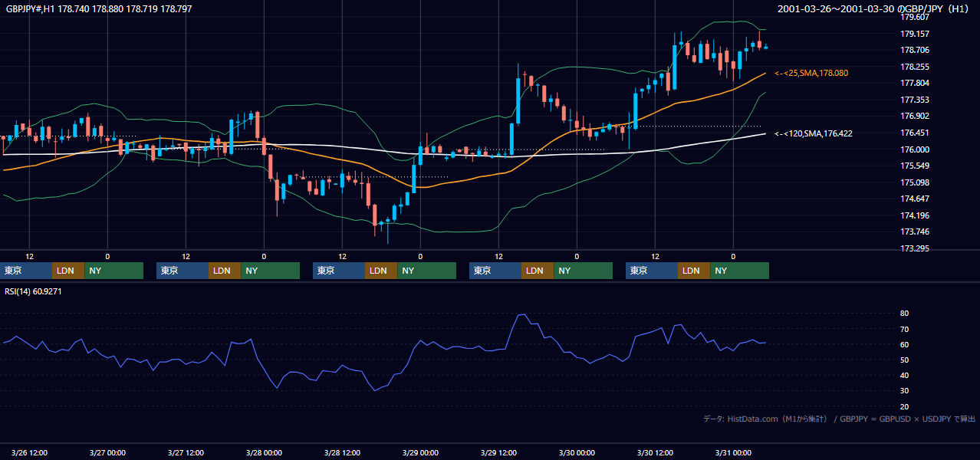Click the 3/26 12:00 time label
980x460 pixels.
[x=29, y=453]
